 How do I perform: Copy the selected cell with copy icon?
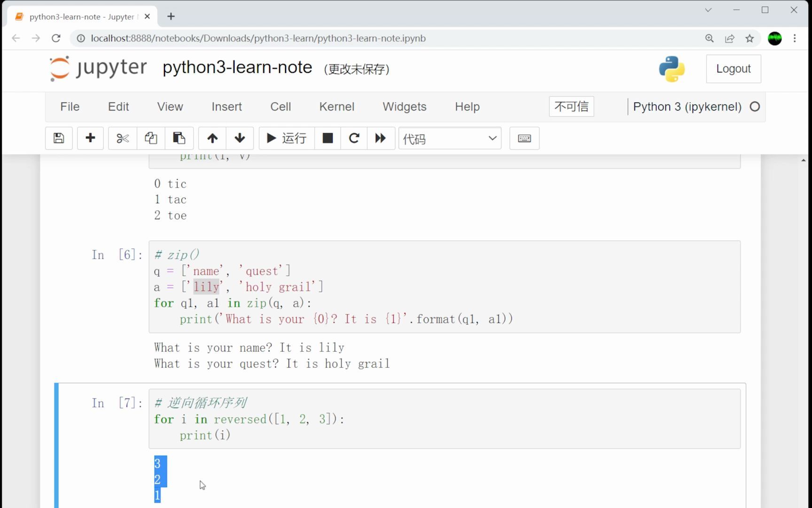150,138
